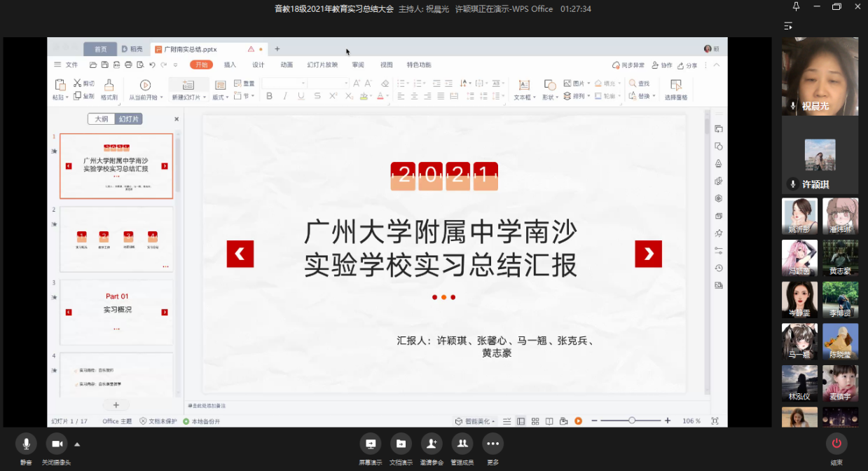Expand the Paste (粘贴) dropdown arrow
This screenshot has height=471, width=868.
coord(68,97)
